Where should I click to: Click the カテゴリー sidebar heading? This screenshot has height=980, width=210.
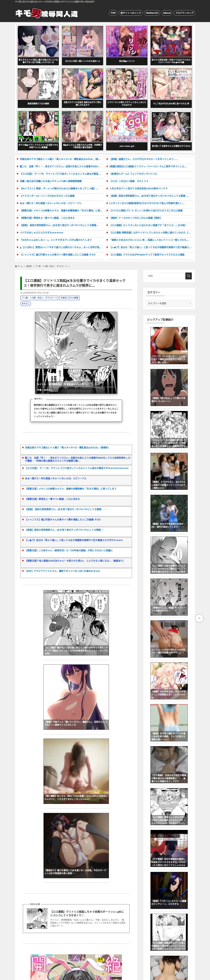coord(154,292)
